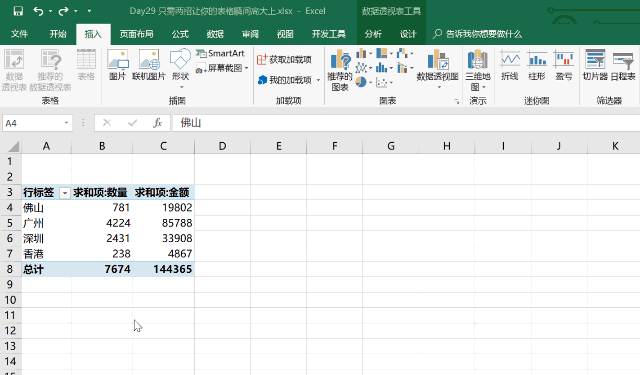Select cell containing 深圳
This screenshot has width=640, height=375.
pos(46,238)
